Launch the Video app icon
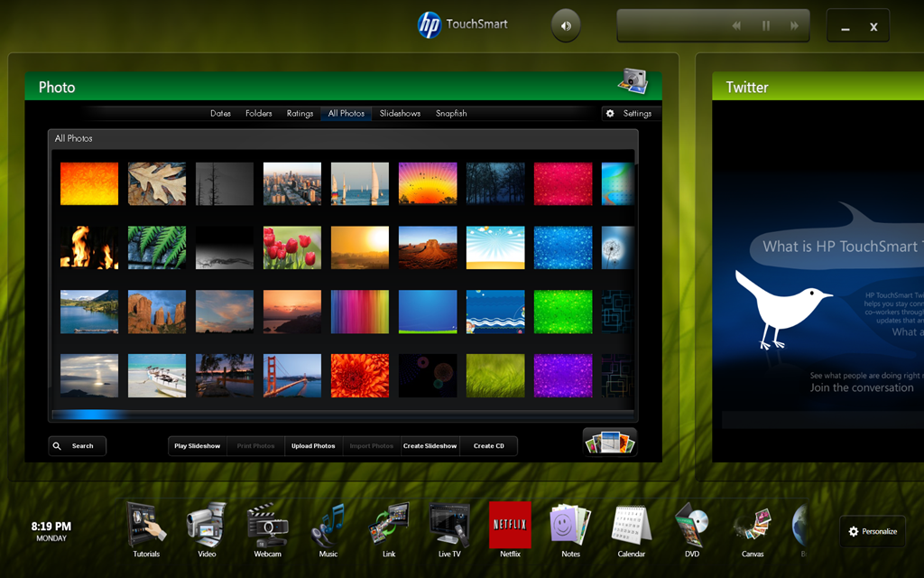Viewport: 924px width, 578px height. (207, 525)
